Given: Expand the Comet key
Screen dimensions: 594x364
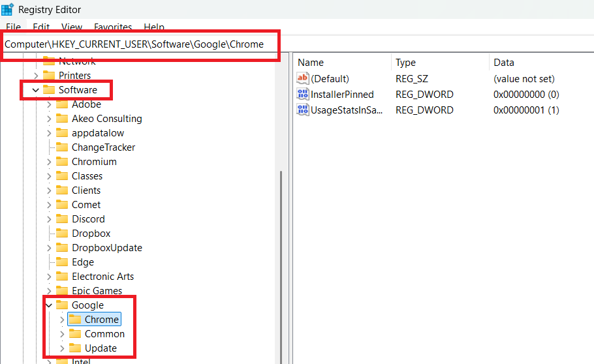Looking at the screenshot, I should (x=49, y=205).
